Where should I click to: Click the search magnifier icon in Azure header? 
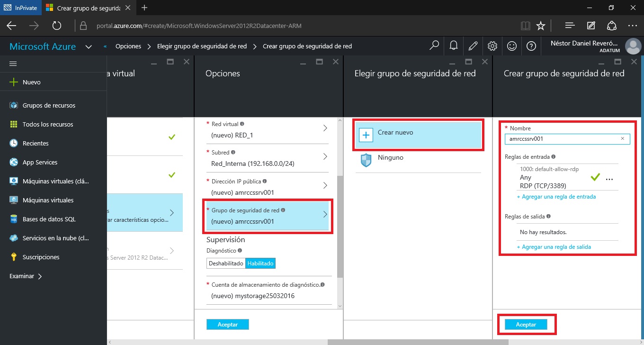point(434,46)
